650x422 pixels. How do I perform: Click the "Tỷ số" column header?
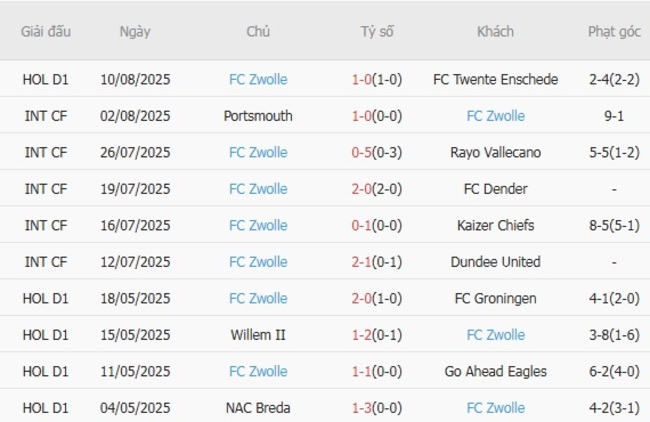377,31
